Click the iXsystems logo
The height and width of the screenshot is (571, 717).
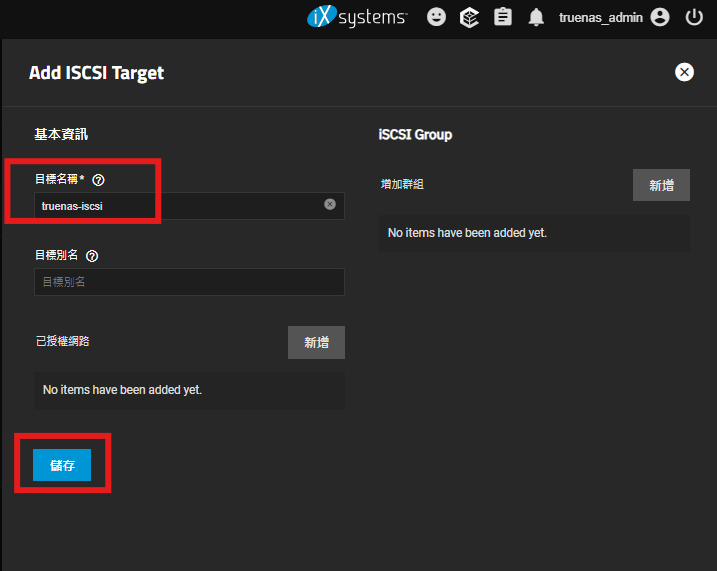(x=357, y=17)
